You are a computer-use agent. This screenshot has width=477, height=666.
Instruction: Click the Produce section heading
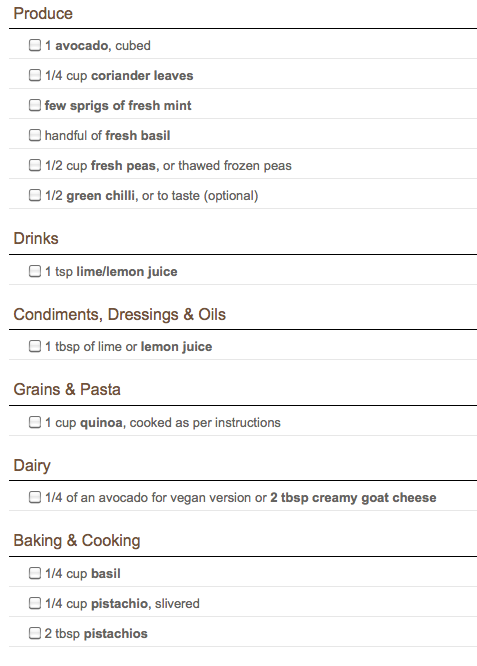pos(43,14)
